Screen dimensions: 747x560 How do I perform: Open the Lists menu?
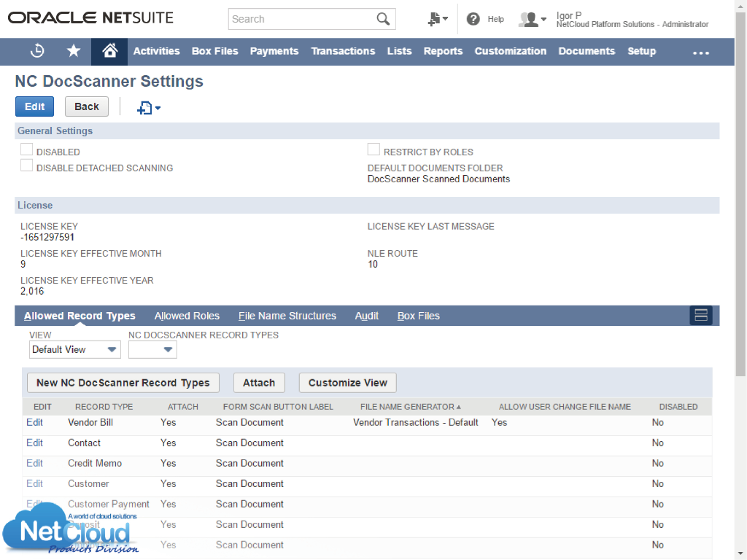coord(399,51)
